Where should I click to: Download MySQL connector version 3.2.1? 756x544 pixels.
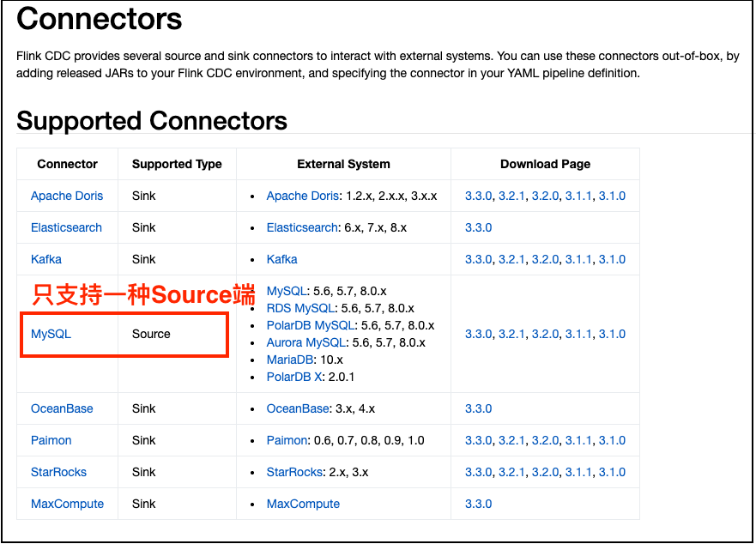[511, 334]
